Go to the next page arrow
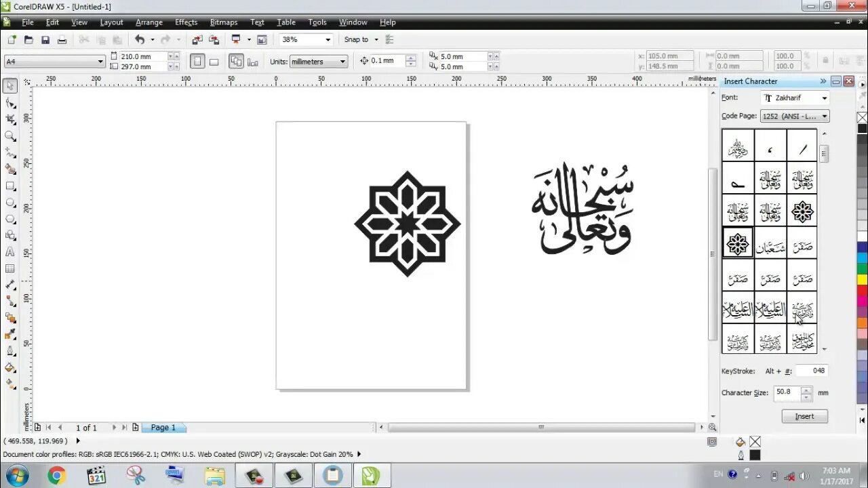 [x=114, y=428]
